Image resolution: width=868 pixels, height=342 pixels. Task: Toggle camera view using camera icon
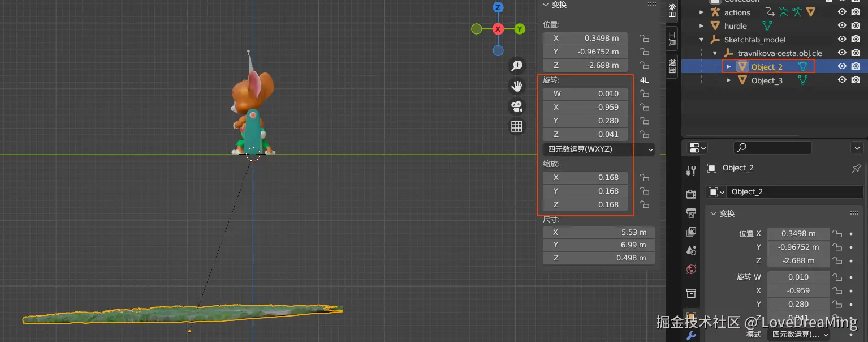pyautogui.click(x=516, y=106)
